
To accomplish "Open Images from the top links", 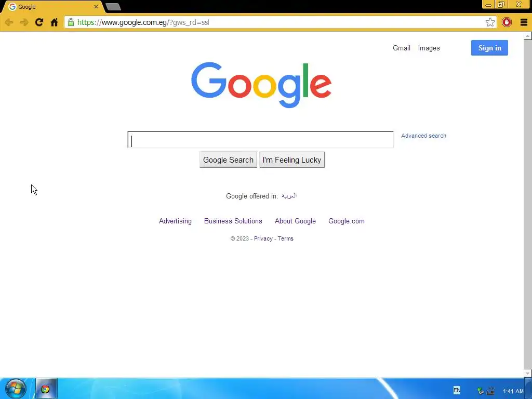I will pos(429,48).
